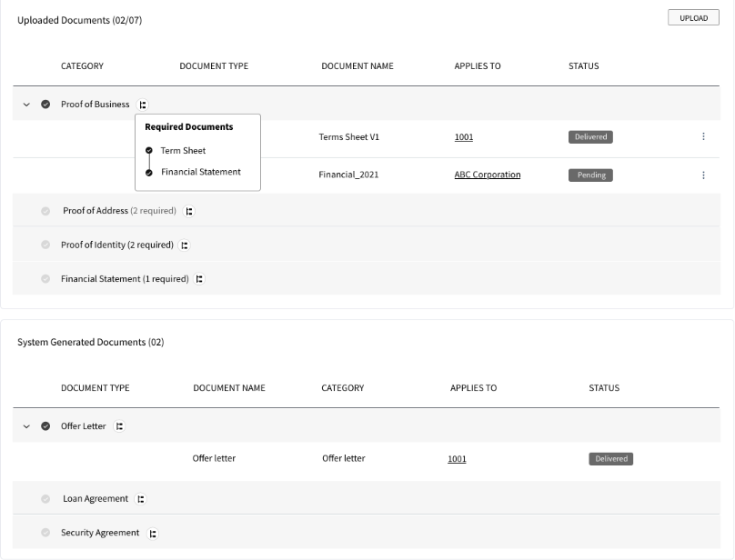This screenshot has height=560, width=735.
Task: Open the 1001 link in Offer letter row
Action: click(x=457, y=459)
